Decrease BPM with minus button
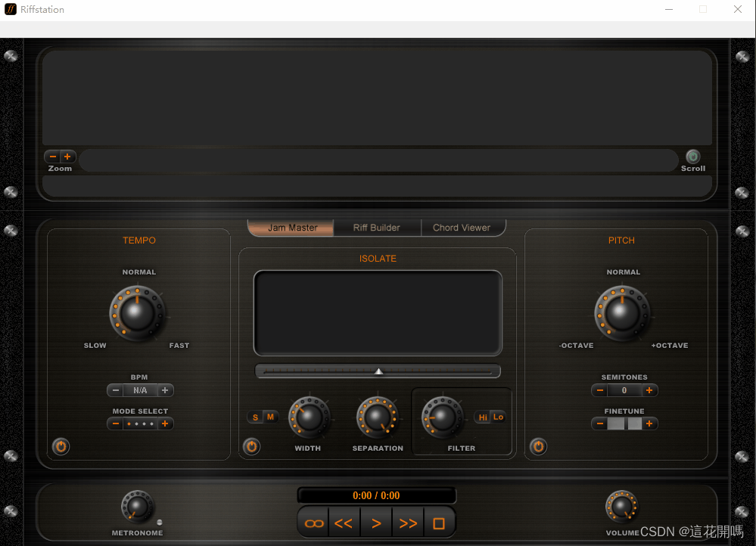Viewport: 756px width, 546px height. click(x=115, y=390)
